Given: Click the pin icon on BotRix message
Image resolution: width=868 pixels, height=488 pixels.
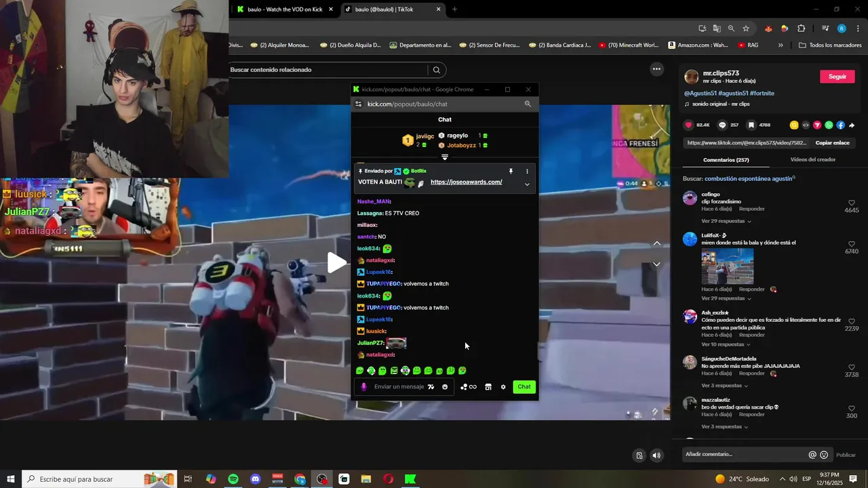Looking at the screenshot, I should 511,171.
